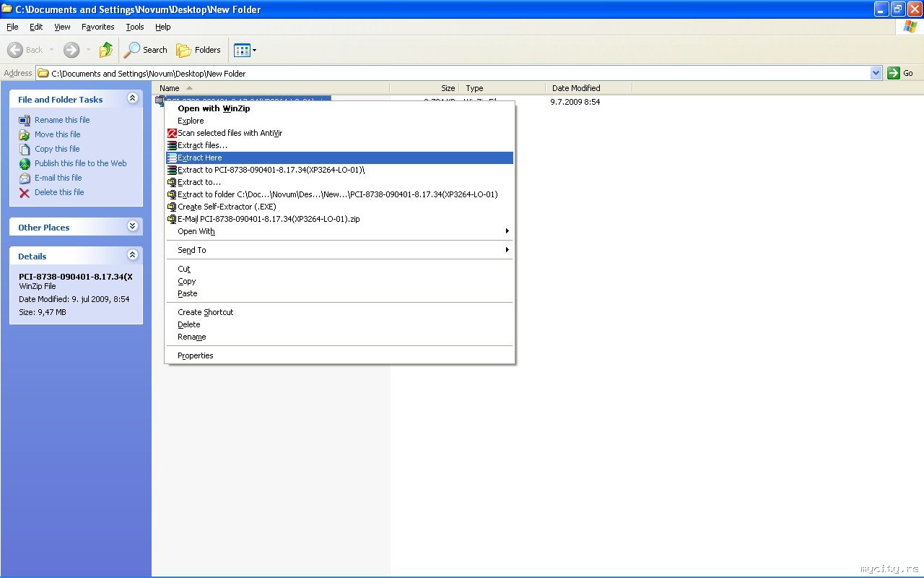
Task: Click Publish this file to the Web link
Action: tap(81, 163)
